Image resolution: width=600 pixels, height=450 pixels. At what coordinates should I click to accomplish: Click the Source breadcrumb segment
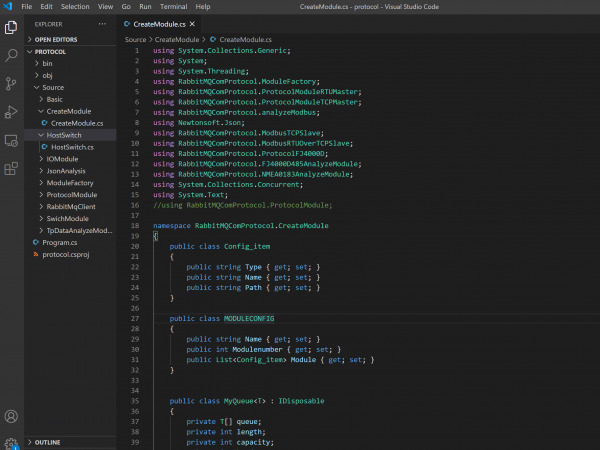tap(135, 39)
